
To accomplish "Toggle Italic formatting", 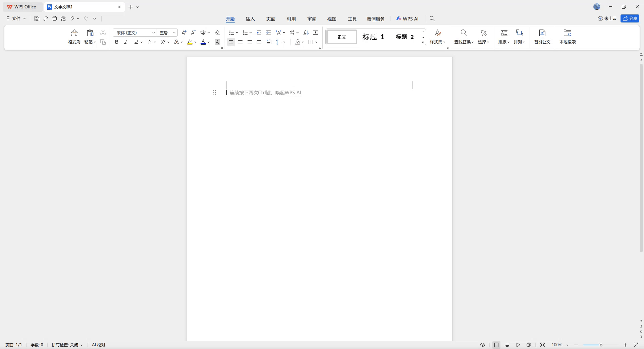I will pos(126,42).
